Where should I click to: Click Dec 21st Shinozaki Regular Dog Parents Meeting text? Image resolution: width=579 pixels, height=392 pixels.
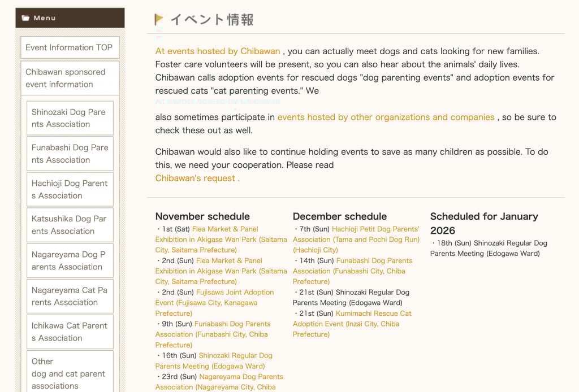click(351, 297)
